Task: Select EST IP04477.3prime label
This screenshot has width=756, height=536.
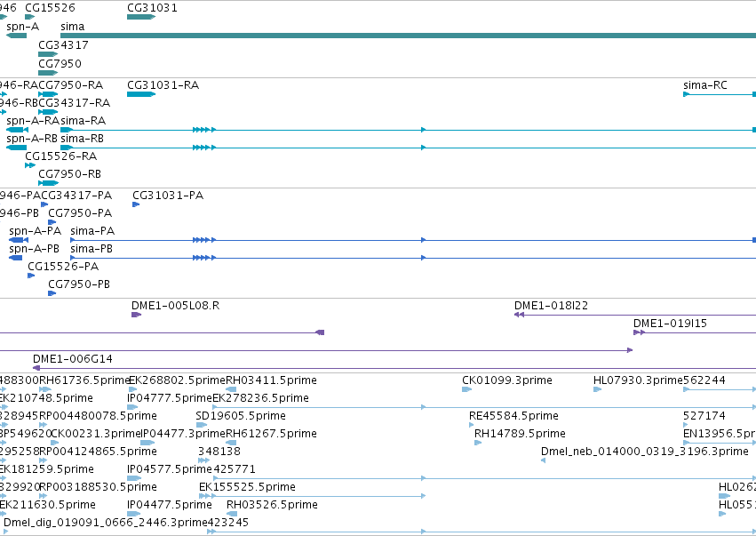Action: tap(183, 434)
